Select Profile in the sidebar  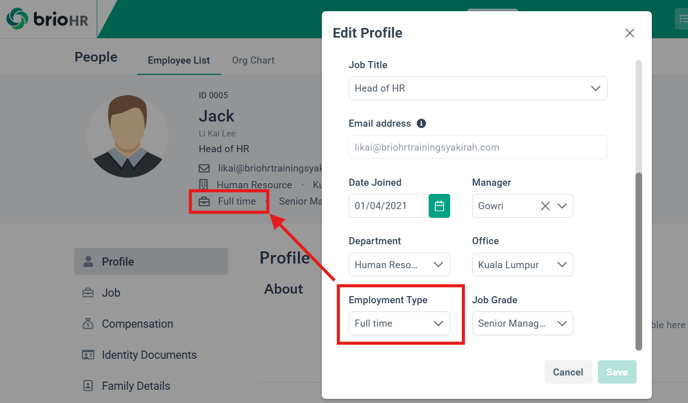click(151, 261)
